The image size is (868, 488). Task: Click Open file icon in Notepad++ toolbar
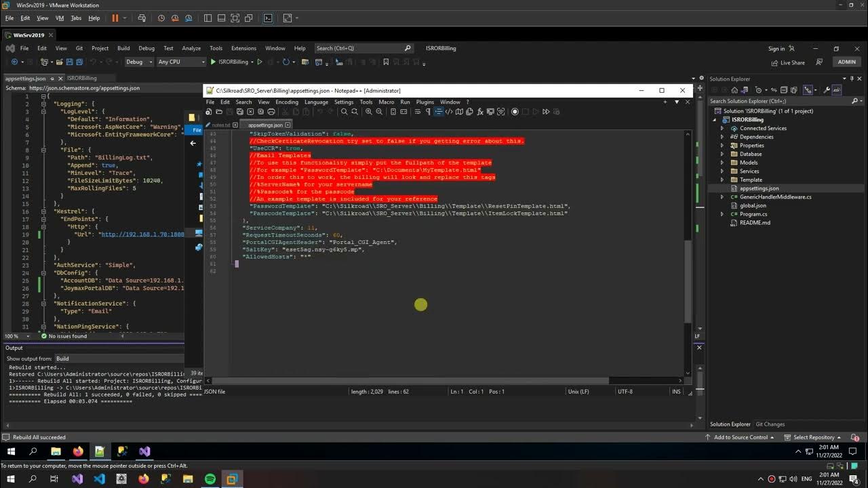click(x=219, y=112)
